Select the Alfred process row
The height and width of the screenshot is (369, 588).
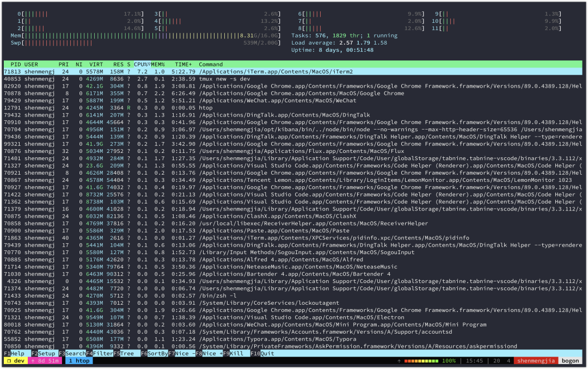[x=293, y=260]
